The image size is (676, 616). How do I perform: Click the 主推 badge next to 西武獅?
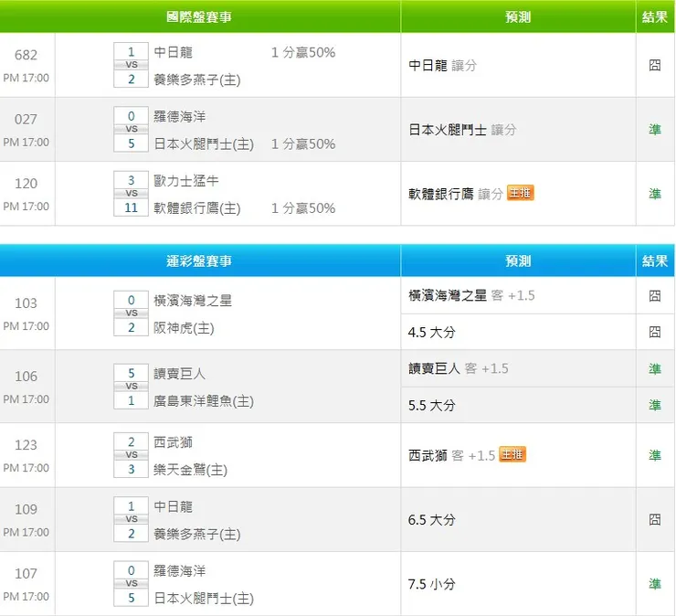[512, 454]
